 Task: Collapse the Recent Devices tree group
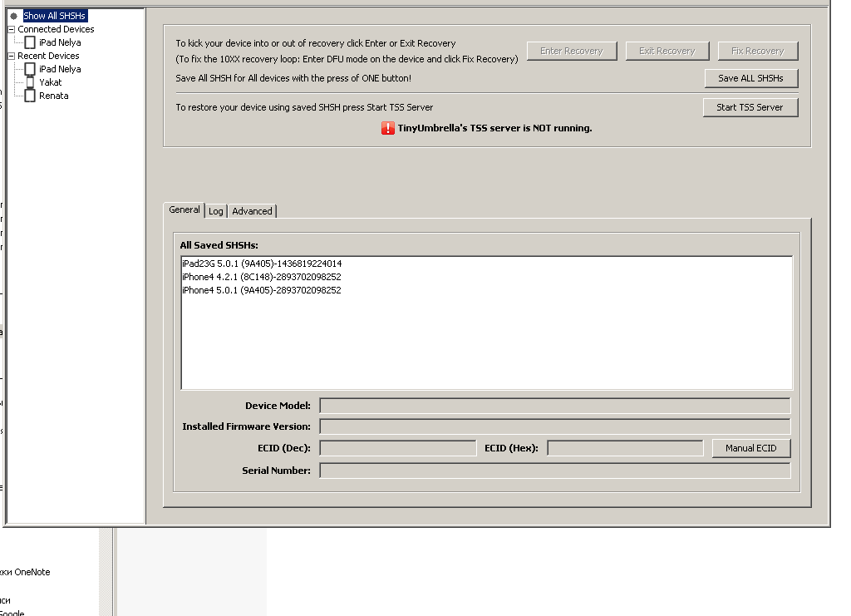point(11,56)
